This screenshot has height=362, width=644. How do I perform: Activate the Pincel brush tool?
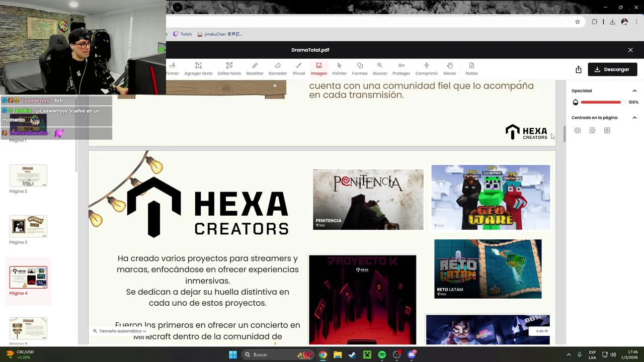299,69
